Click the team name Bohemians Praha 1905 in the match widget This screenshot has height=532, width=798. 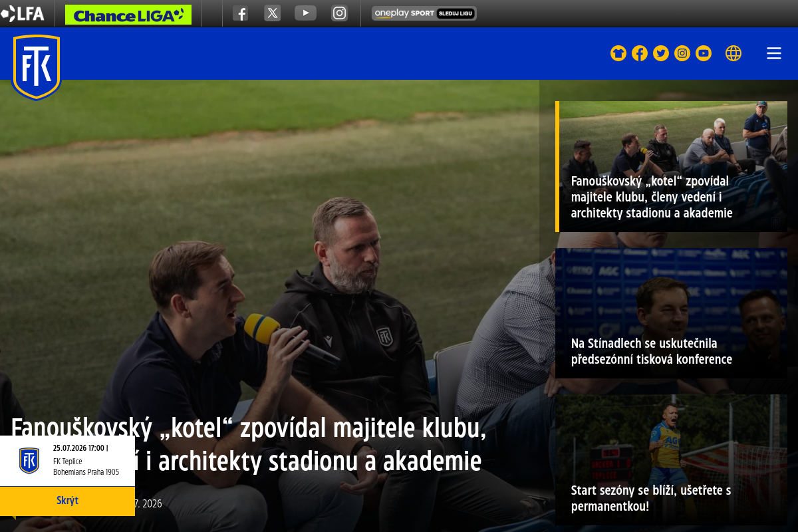[86, 471]
